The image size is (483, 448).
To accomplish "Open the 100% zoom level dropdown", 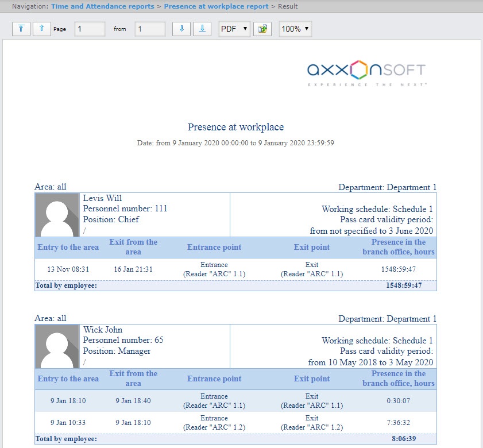I will click(295, 29).
